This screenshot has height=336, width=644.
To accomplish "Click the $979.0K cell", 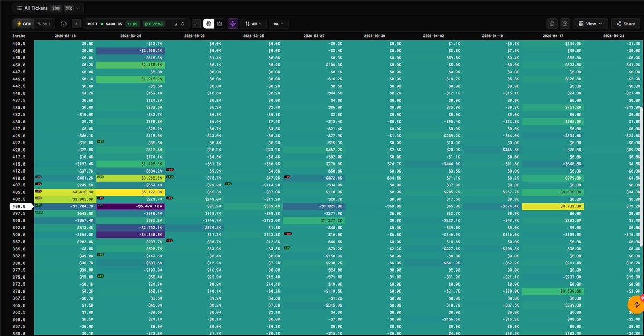I will (x=554, y=178).
